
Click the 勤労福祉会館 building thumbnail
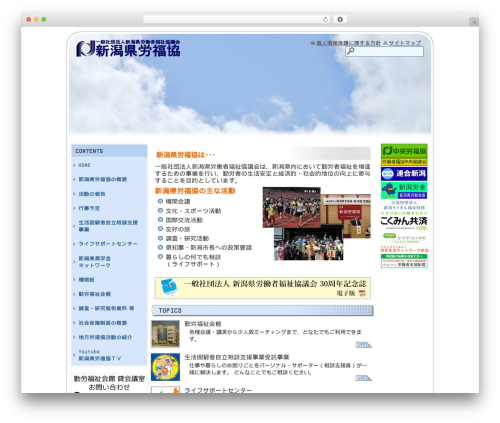[x=165, y=334]
